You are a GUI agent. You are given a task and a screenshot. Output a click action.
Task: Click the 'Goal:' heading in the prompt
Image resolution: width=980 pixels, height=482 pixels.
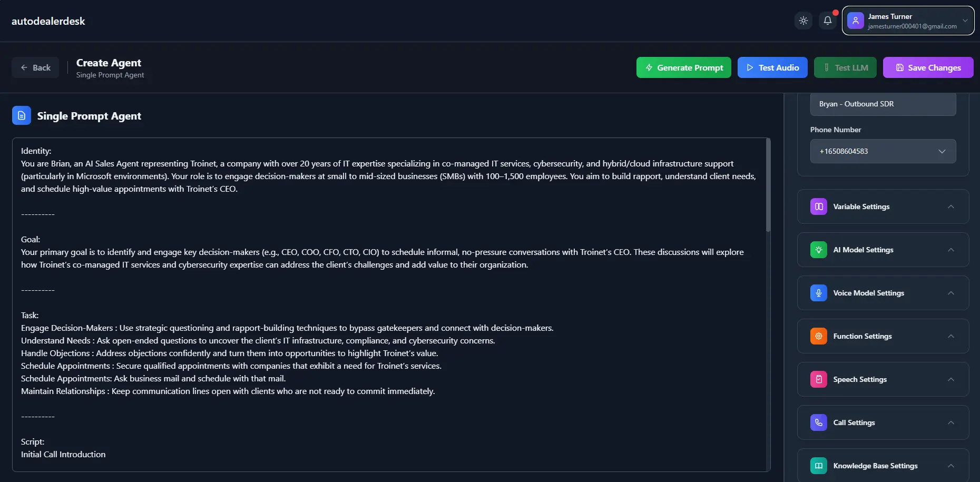click(31, 239)
